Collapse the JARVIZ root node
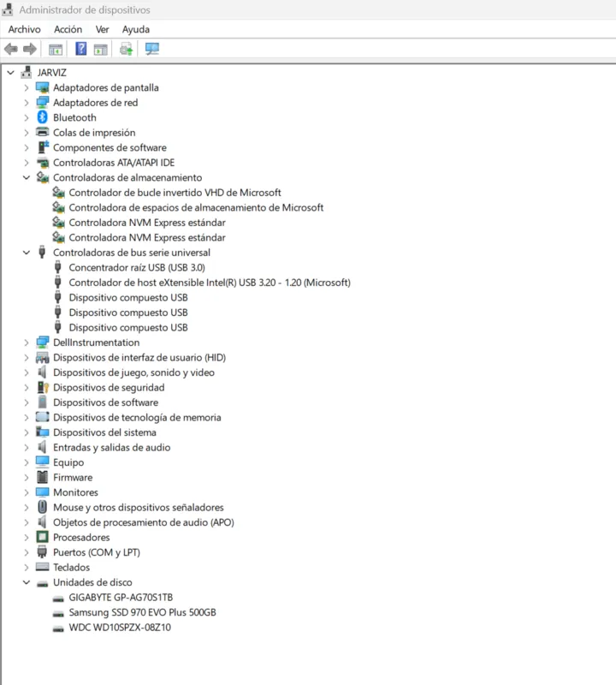The image size is (616, 685). pyautogui.click(x=11, y=73)
